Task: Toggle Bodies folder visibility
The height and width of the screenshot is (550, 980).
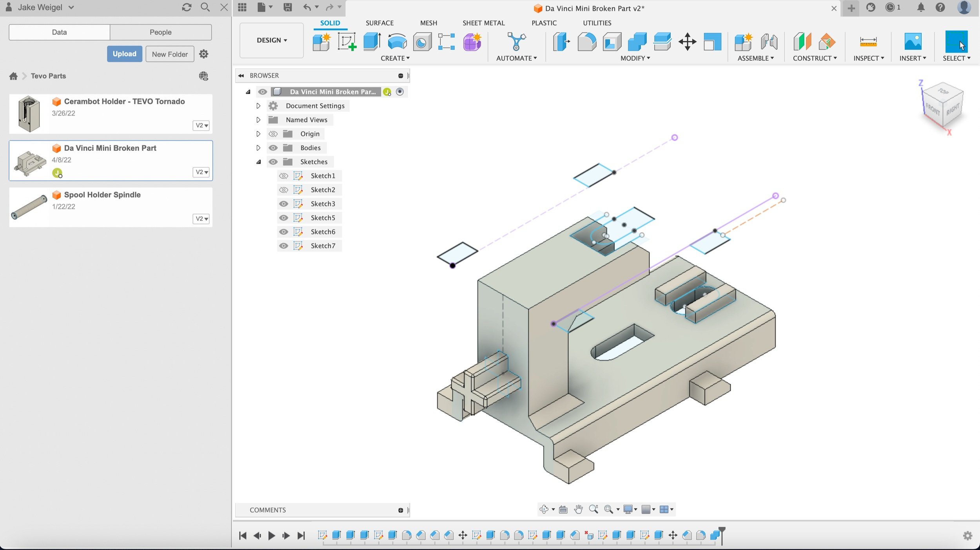Action: (273, 148)
